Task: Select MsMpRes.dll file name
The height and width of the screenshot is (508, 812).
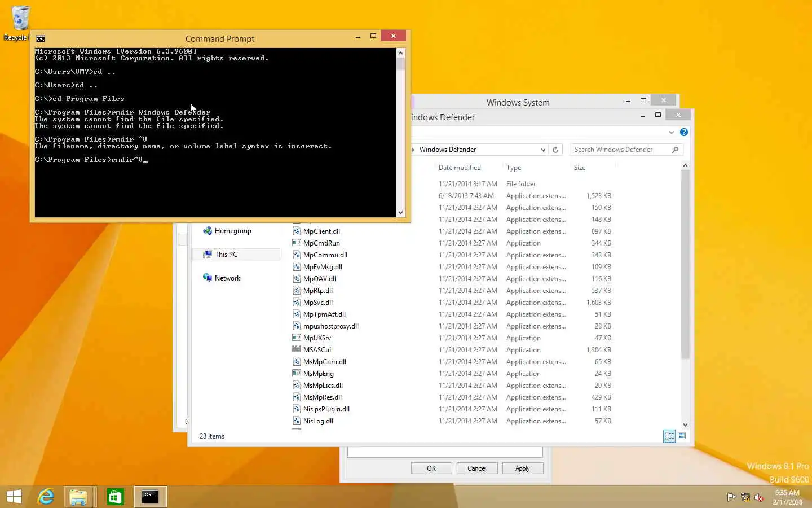Action: (323, 397)
